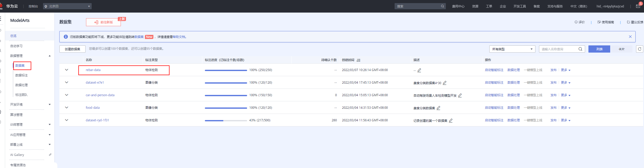
Task: Open the Beijing-4 region selector
Action: pyautogui.click(x=67, y=6)
